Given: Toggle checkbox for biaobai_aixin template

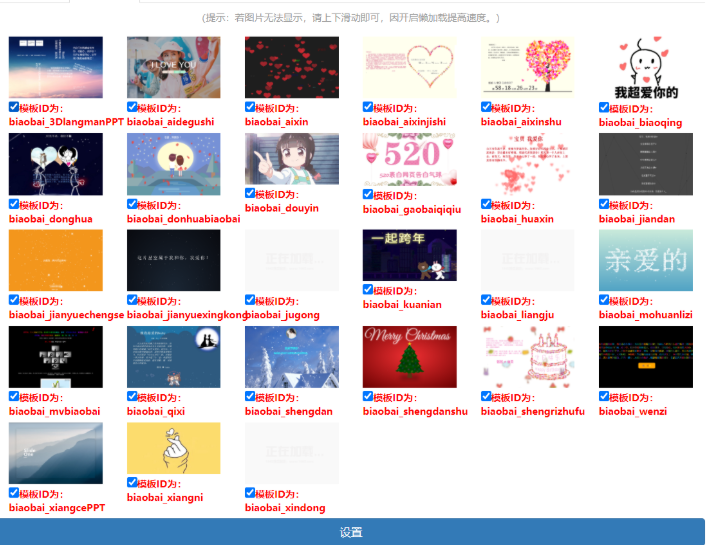Looking at the screenshot, I should pos(250,107).
